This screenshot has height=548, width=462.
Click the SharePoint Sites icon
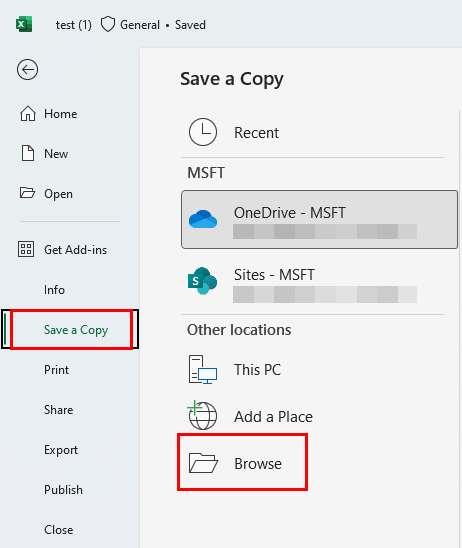(202, 281)
